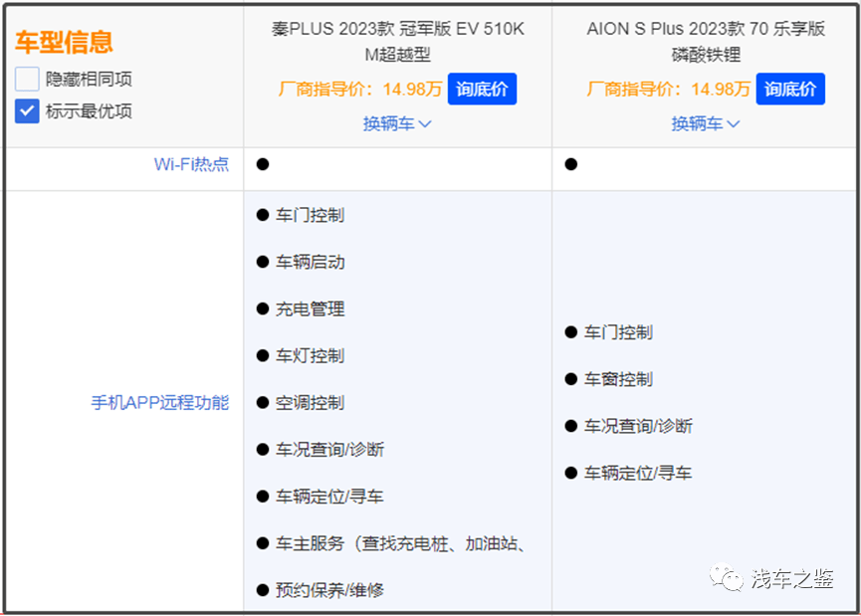Select 车灯控制 feature text
Viewport: 861px width, 616px height.
coord(311,355)
